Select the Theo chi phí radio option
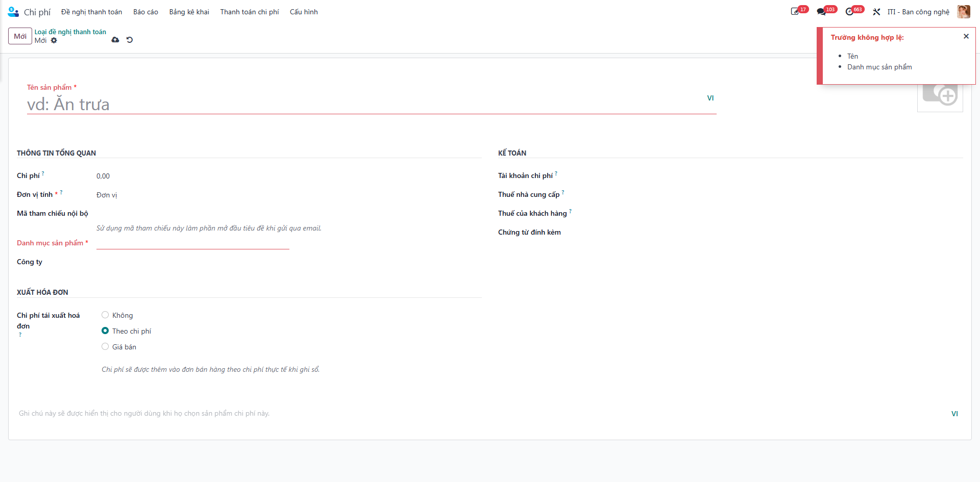 pyautogui.click(x=105, y=331)
